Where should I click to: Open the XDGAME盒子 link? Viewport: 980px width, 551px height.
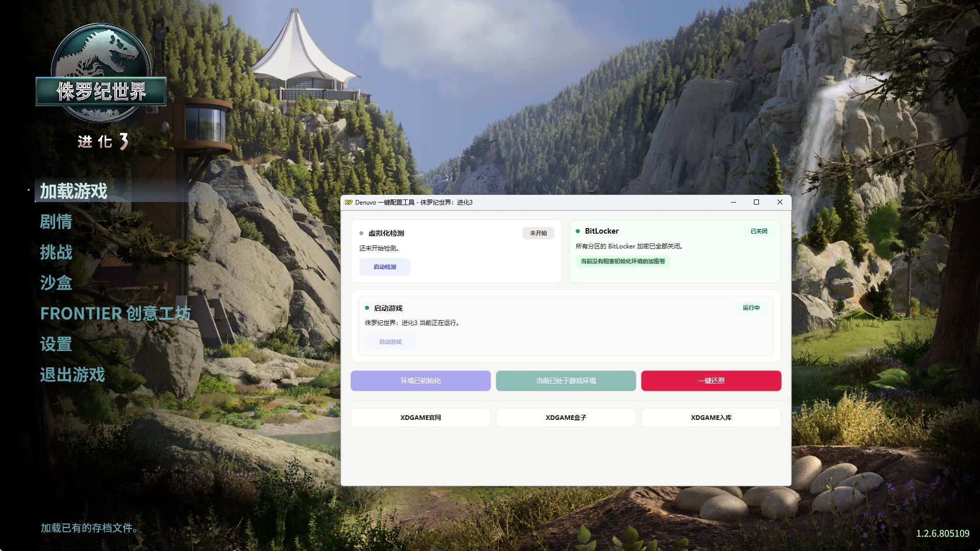(566, 417)
